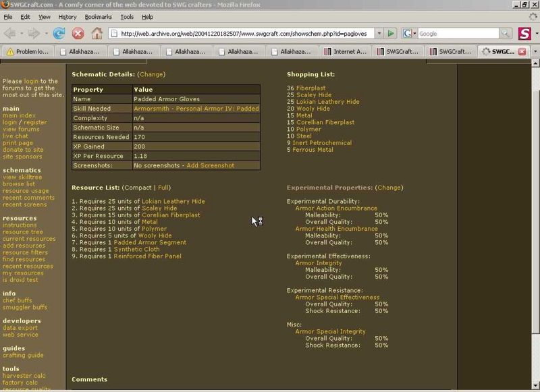Open the Lokian Leathery Hide resource link

click(x=173, y=201)
